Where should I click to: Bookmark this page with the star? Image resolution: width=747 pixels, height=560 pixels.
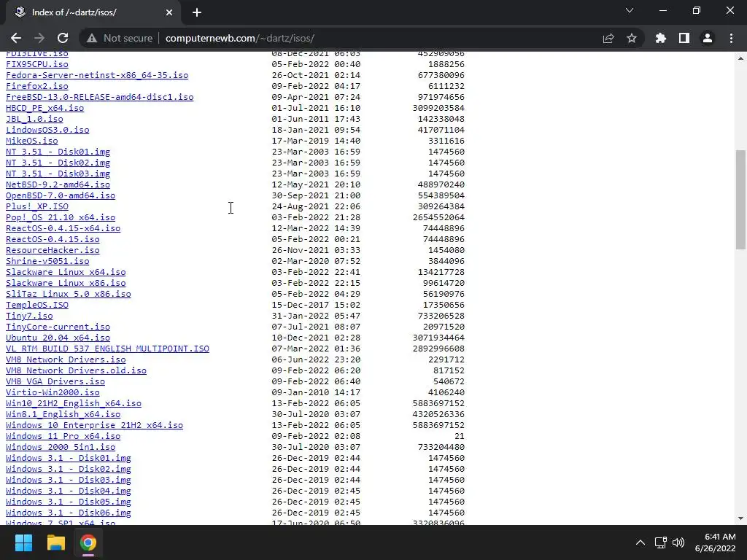point(632,38)
